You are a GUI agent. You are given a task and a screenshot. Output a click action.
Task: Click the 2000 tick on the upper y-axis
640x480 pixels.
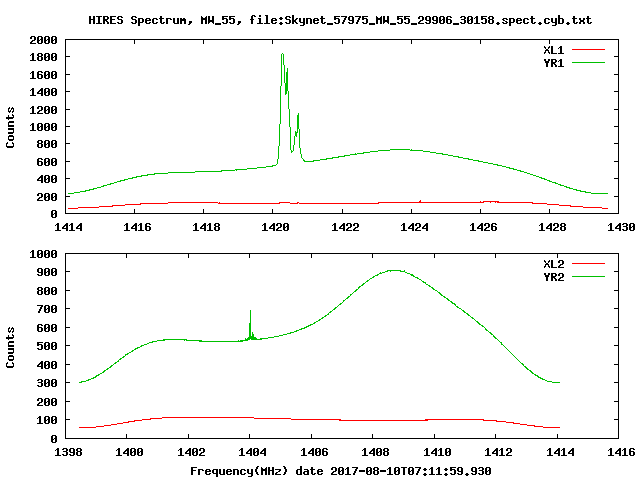[43, 40]
